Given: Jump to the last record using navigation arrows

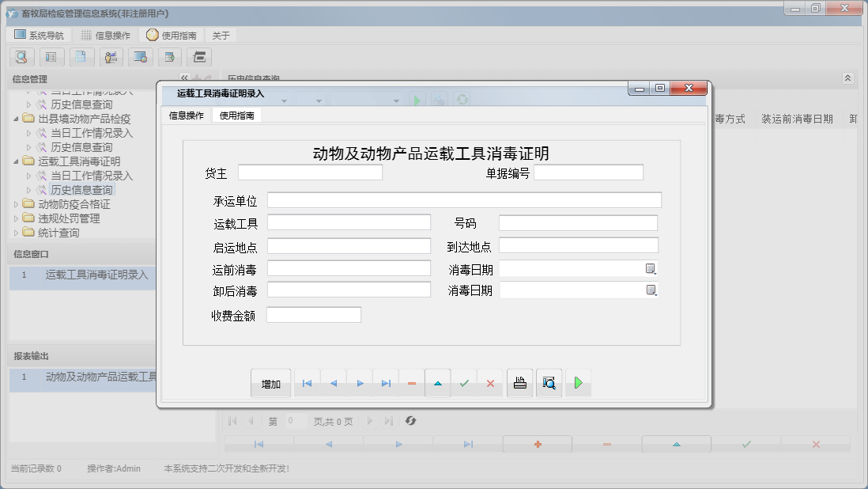Looking at the screenshot, I should coord(387,382).
